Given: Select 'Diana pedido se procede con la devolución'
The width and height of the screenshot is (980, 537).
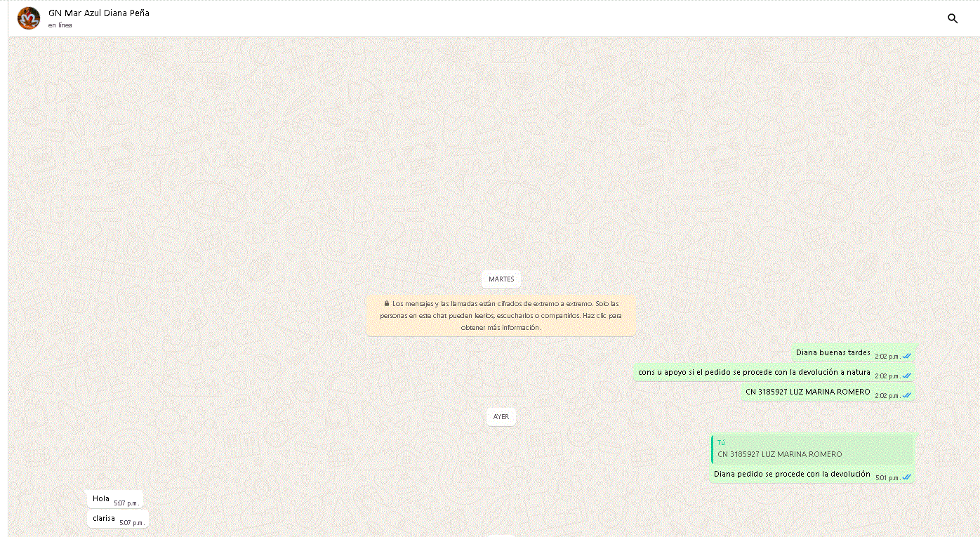Looking at the screenshot, I should (x=792, y=474).
